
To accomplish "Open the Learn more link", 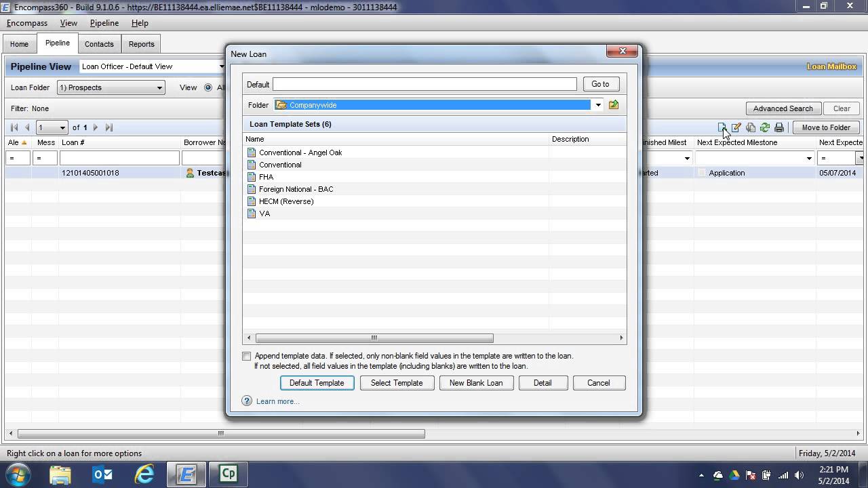I will click(x=278, y=401).
